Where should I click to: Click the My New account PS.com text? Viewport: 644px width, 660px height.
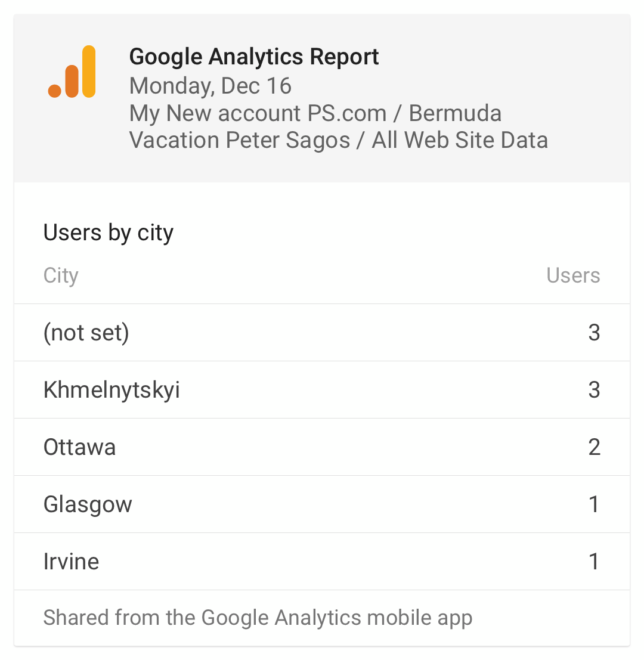tap(258, 113)
